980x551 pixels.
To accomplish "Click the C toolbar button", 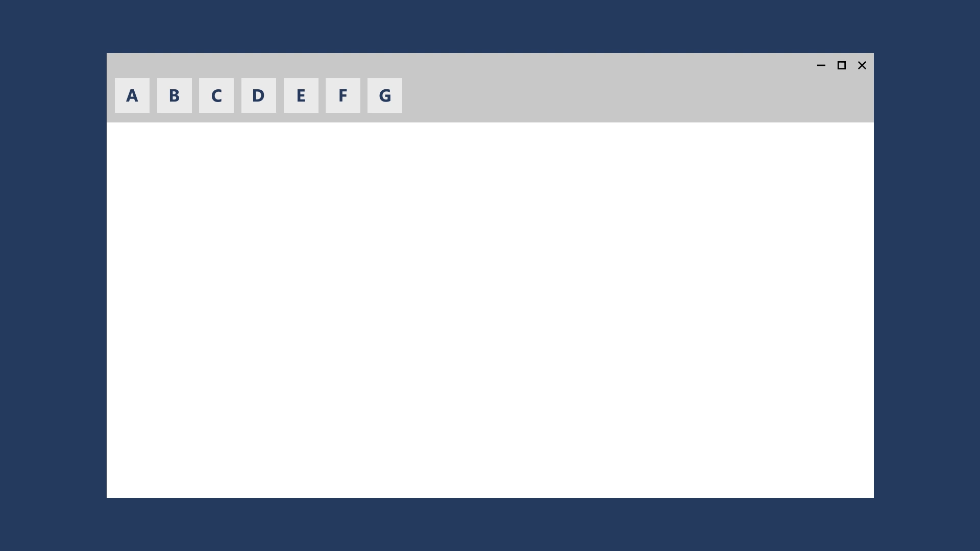I will pyautogui.click(x=216, y=95).
